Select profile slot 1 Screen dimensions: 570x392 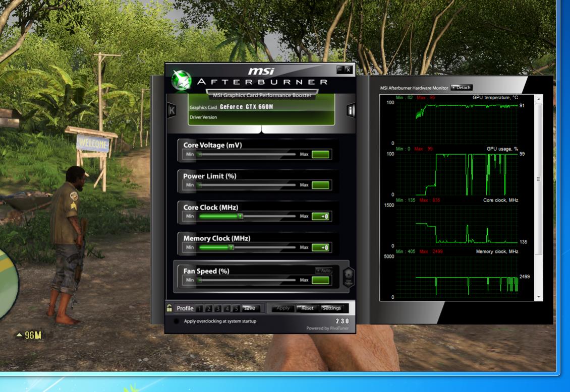199,308
